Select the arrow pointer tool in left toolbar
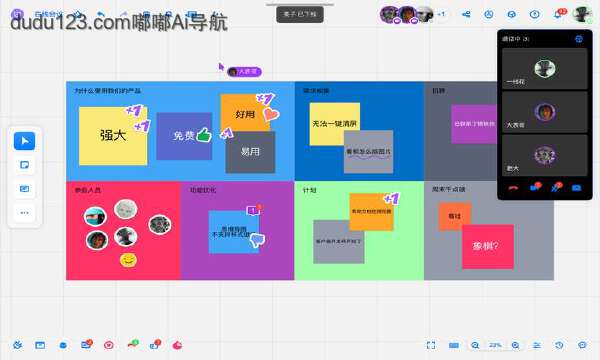 (24, 141)
